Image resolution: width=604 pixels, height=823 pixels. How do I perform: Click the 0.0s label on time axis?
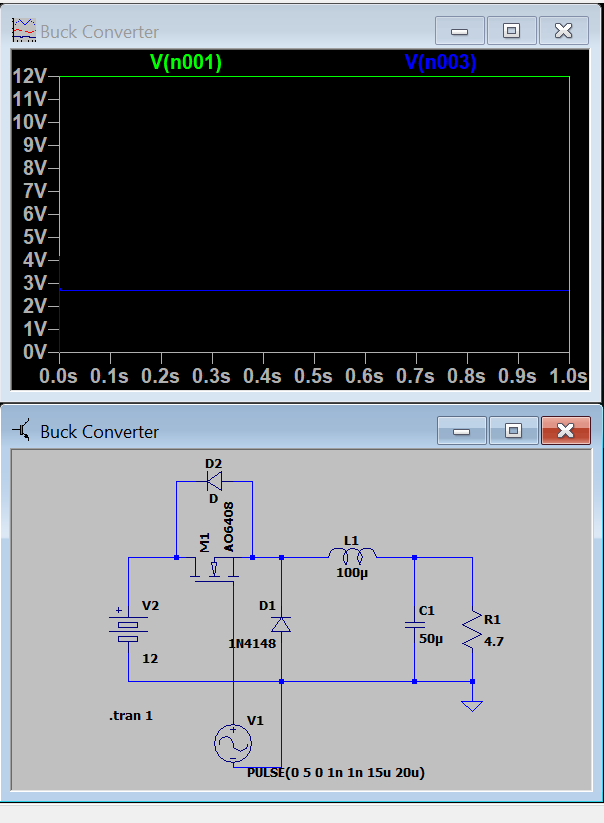(58, 376)
